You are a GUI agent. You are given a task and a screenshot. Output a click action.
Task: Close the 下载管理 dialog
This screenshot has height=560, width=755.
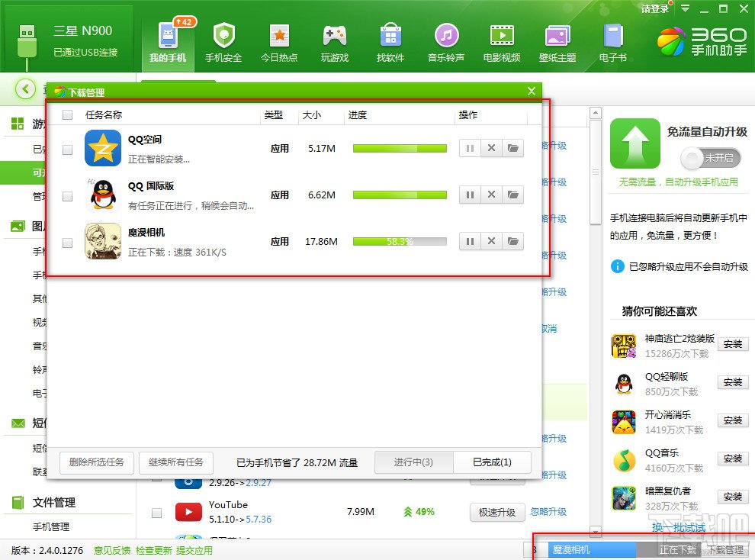(532, 91)
